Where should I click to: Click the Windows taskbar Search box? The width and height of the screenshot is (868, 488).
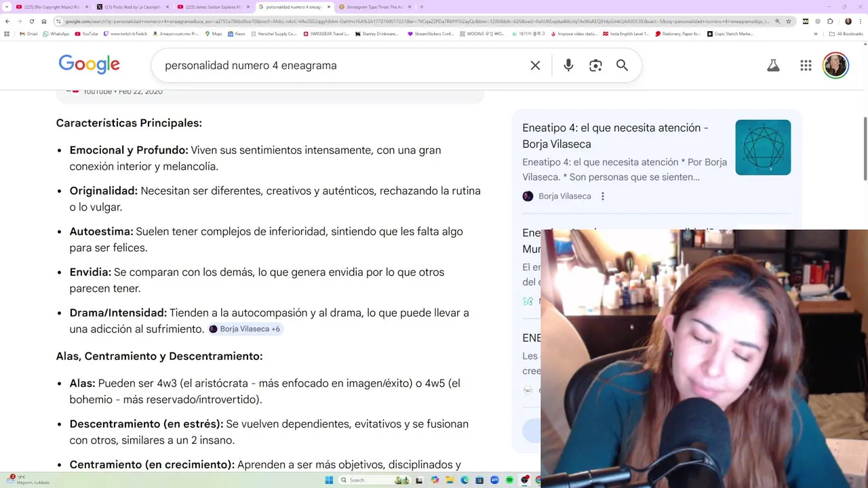[373, 480]
